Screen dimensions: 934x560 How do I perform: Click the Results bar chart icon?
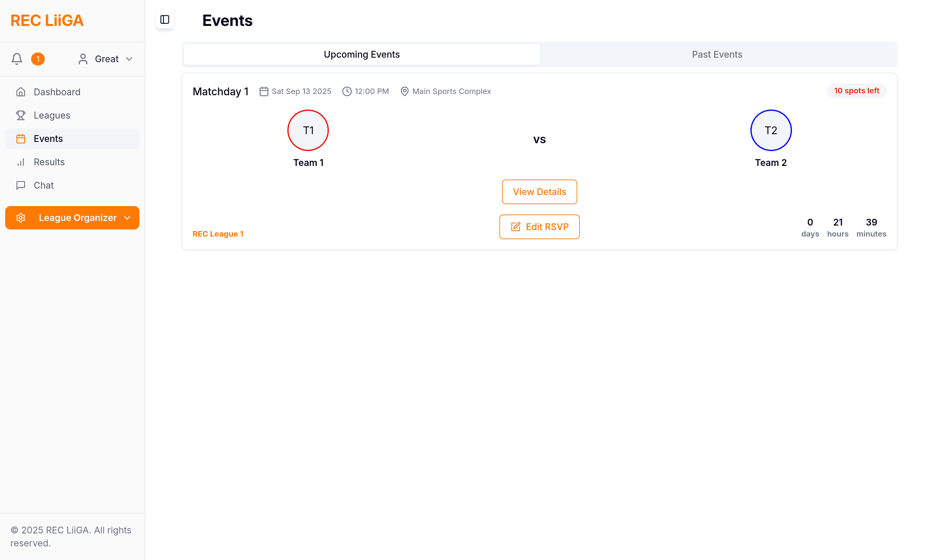pyautogui.click(x=21, y=162)
